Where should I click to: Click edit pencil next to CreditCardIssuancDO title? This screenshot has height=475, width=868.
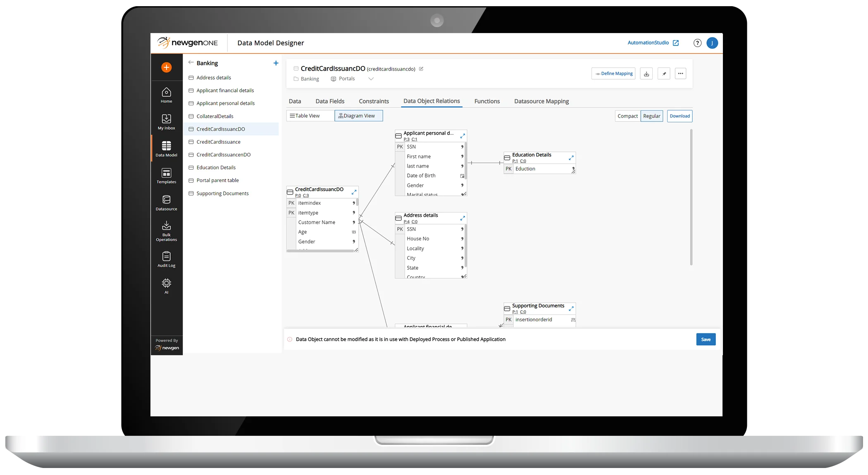421,69
